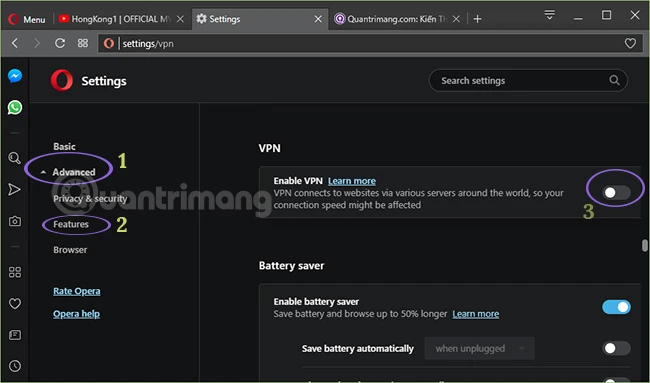Image resolution: width=650 pixels, height=383 pixels.
Task: Toggle Save battery automatically switch
Action: coord(616,348)
